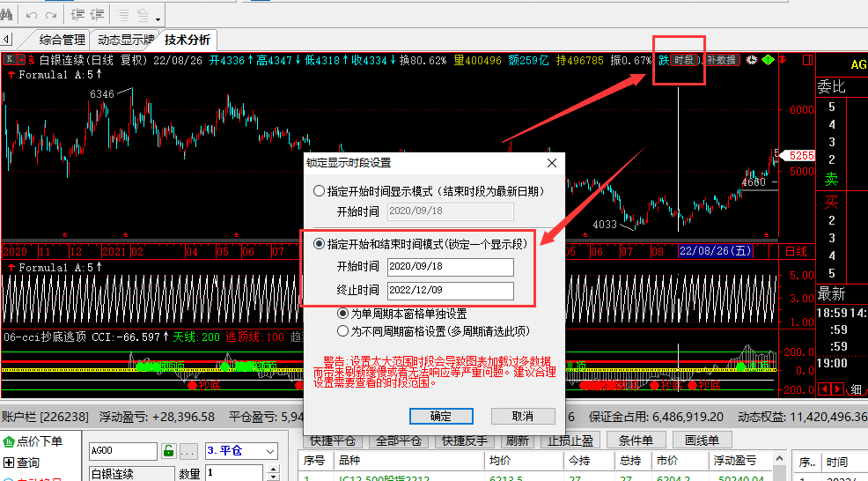Image resolution: width=868 pixels, height=481 pixels.
Task: Click the redo arrow icon
Action: click(x=51, y=16)
